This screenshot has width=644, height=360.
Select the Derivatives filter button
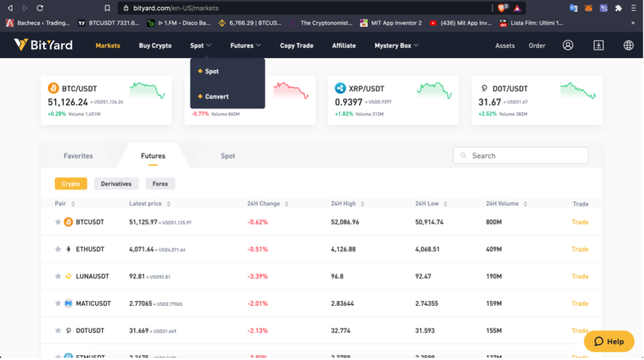(x=116, y=184)
